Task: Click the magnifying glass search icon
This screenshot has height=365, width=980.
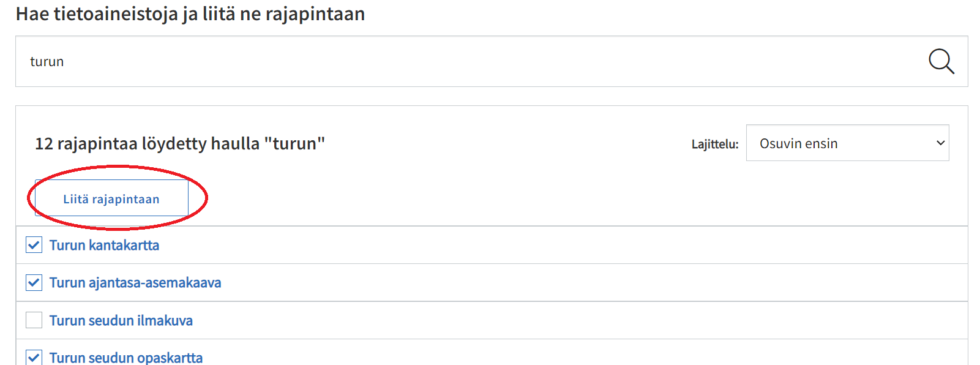Action: coord(941,61)
